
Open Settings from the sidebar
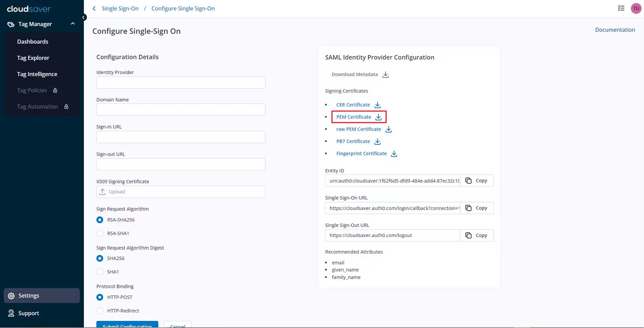(x=29, y=296)
